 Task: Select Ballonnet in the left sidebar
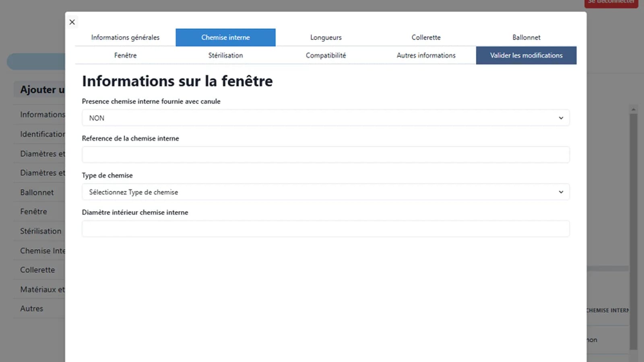click(37, 192)
